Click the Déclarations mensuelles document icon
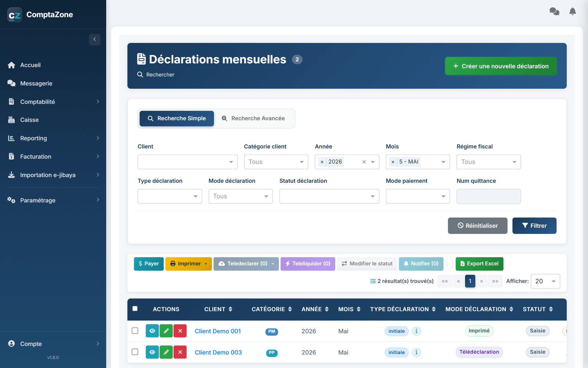This screenshot has width=588, height=368. point(141,59)
